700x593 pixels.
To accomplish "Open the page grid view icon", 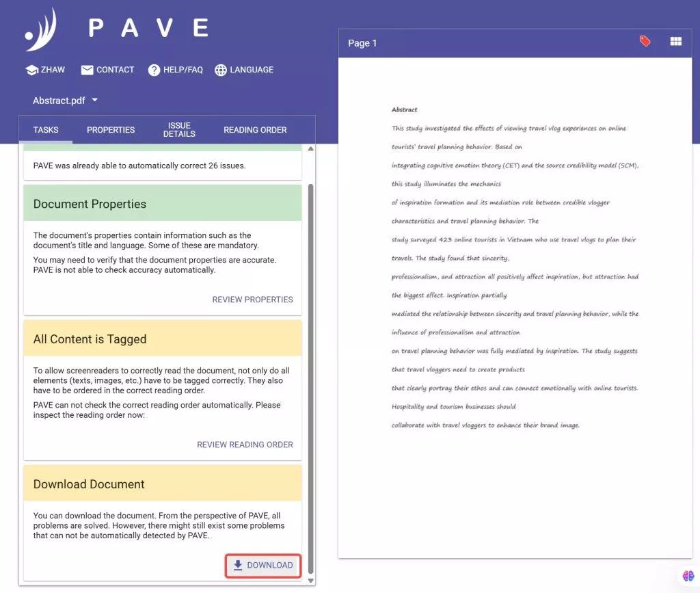I will pyautogui.click(x=676, y=42).
